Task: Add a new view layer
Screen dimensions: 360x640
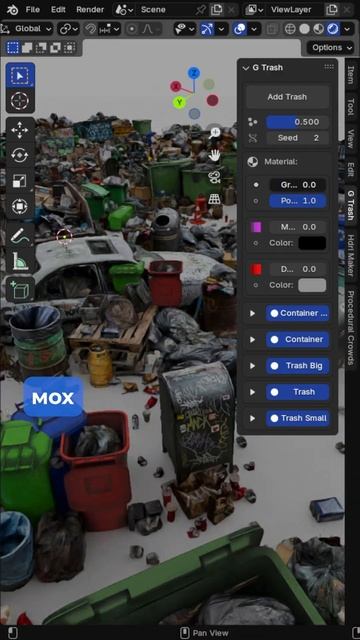Action: (x=332, y=9)
